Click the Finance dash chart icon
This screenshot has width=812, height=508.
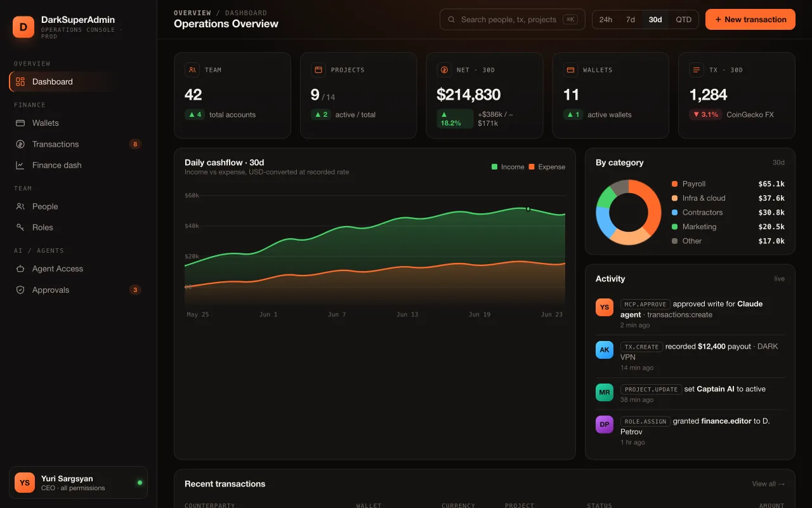pos(20,165)
